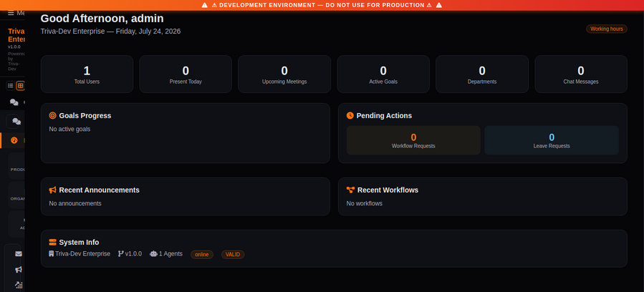The height and width of the screenshot is (292, 644).
Task: Select the Recent Workflows heading
Action: (388, 190)
